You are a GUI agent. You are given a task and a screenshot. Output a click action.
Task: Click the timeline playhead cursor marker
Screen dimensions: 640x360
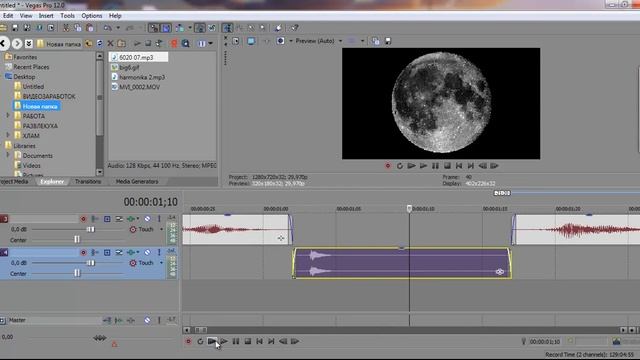tap(409, 209)
